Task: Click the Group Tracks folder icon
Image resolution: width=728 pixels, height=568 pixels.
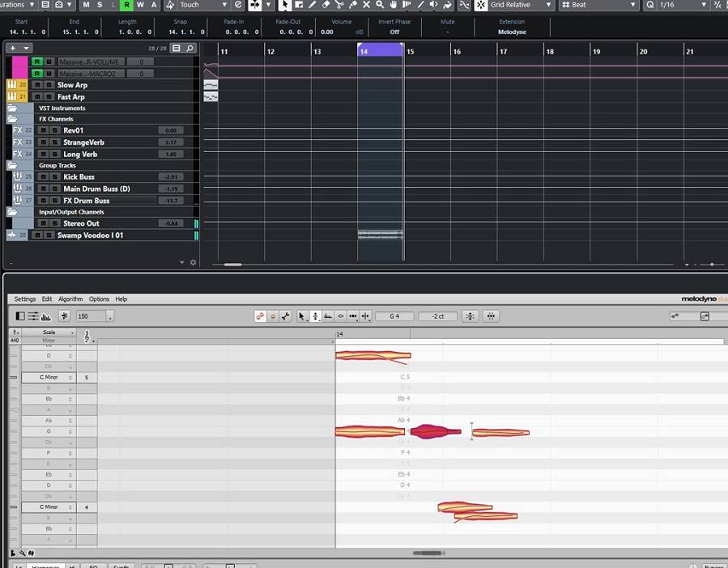Action: [13, 165]
